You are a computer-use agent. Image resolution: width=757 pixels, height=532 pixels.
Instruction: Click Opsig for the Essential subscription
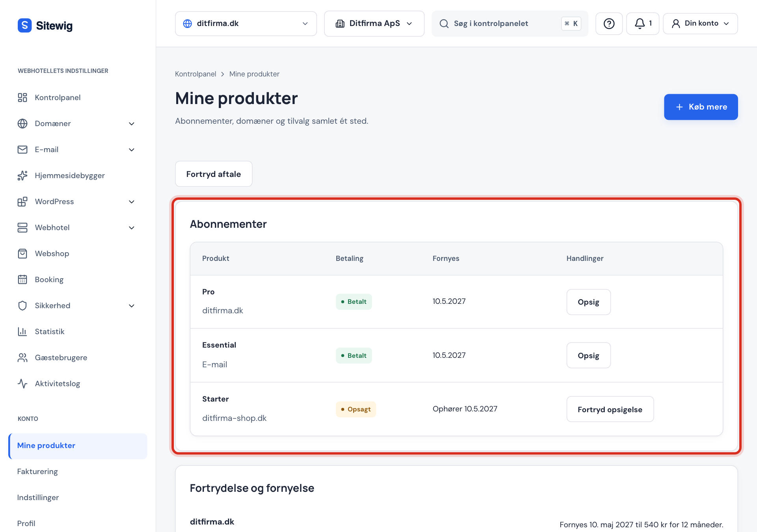tap(588, 355)
